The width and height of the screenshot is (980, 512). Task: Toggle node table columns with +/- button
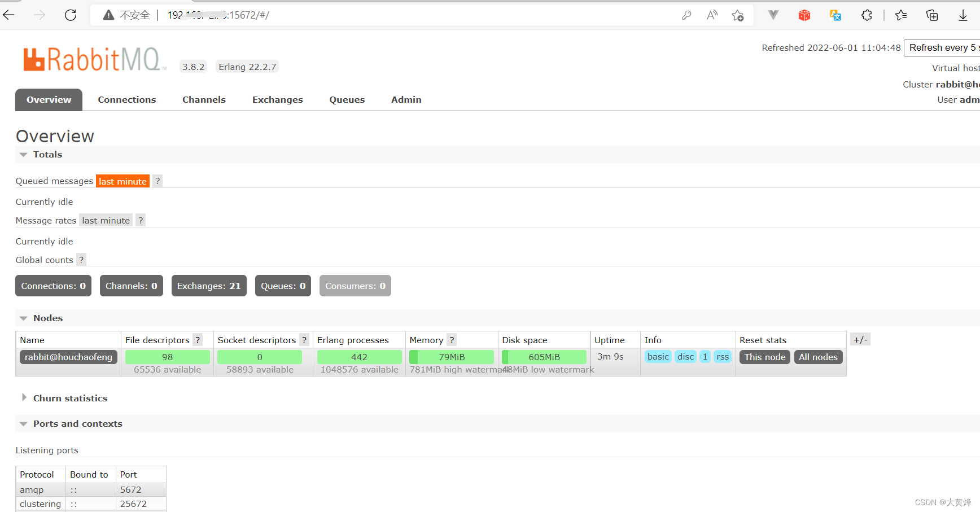tap(860, 340)
